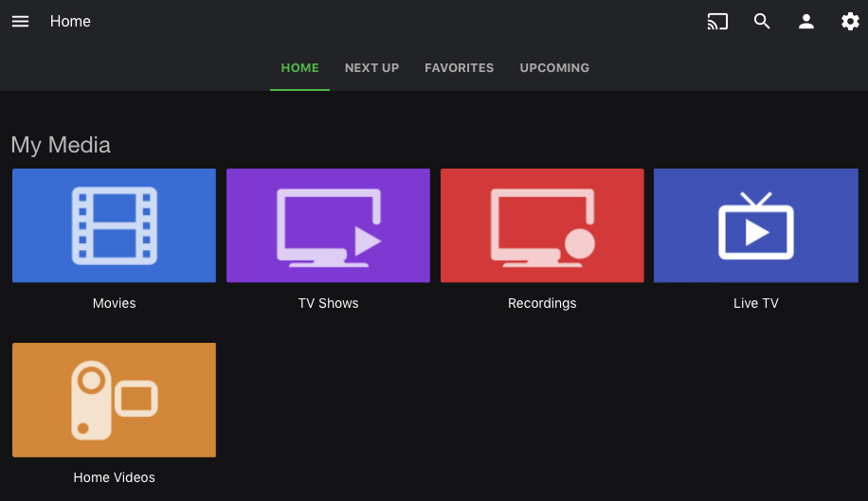Open the Upcoming tab
The image size is (868, 501).
pyautogui.click(x=554, y=68)
